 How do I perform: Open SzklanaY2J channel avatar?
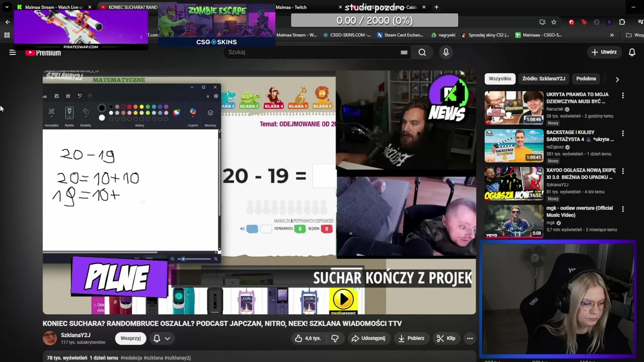(x=50, y=338)
